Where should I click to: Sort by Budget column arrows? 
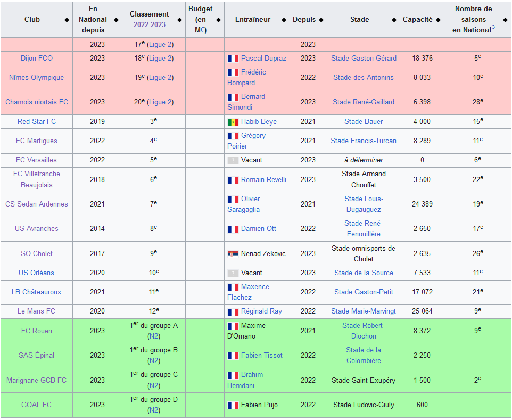click(218, 20)
